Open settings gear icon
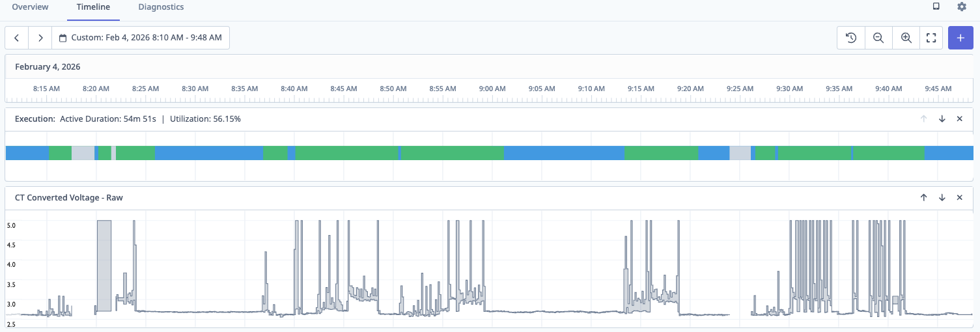 [962, 7]
